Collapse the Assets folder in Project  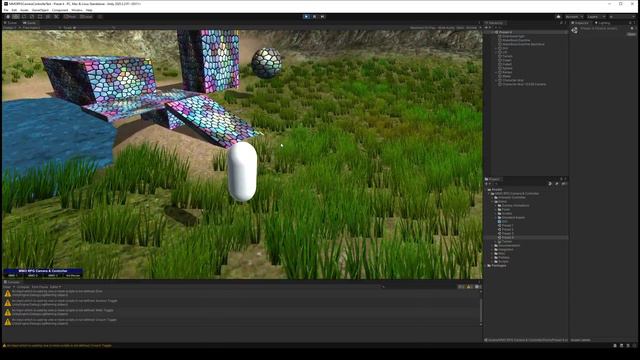tap(486, 189)
